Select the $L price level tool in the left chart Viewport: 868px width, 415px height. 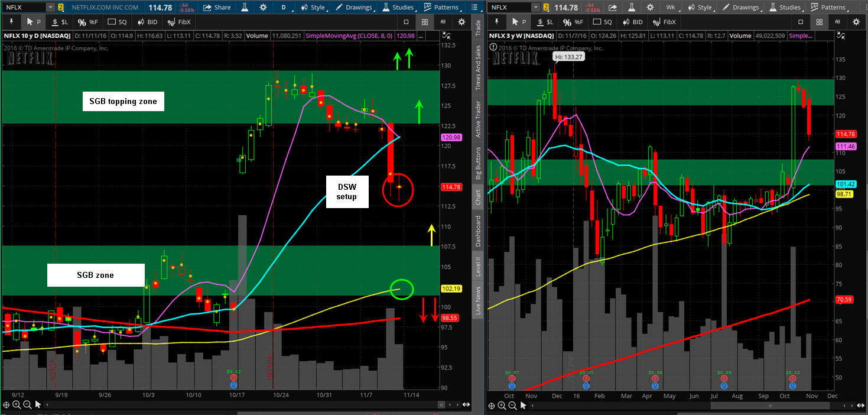coord(58,22)
